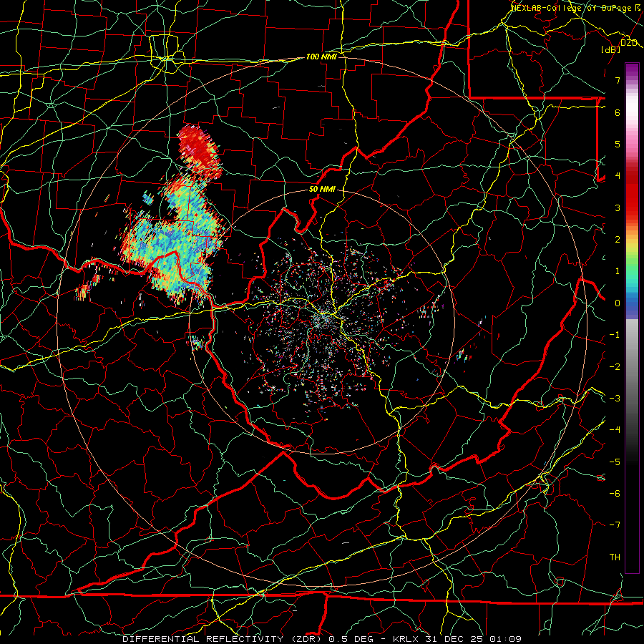Click the "-1" dB scale label
644x644 pixels.
[615, 335]
